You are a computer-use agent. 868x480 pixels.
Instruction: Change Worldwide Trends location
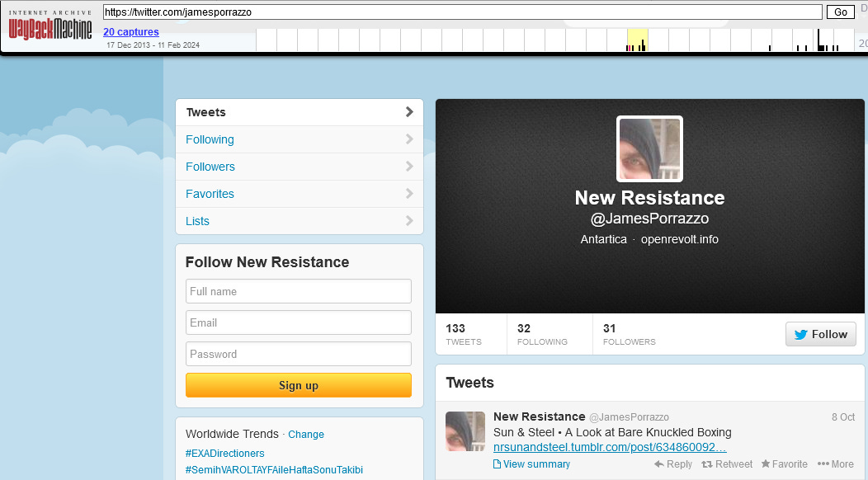306,435
